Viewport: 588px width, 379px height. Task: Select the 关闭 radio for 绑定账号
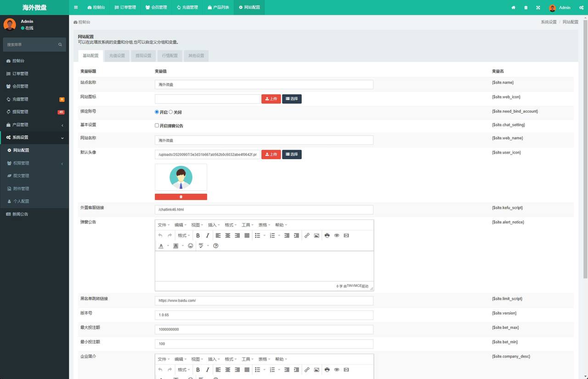pos(171,112)
